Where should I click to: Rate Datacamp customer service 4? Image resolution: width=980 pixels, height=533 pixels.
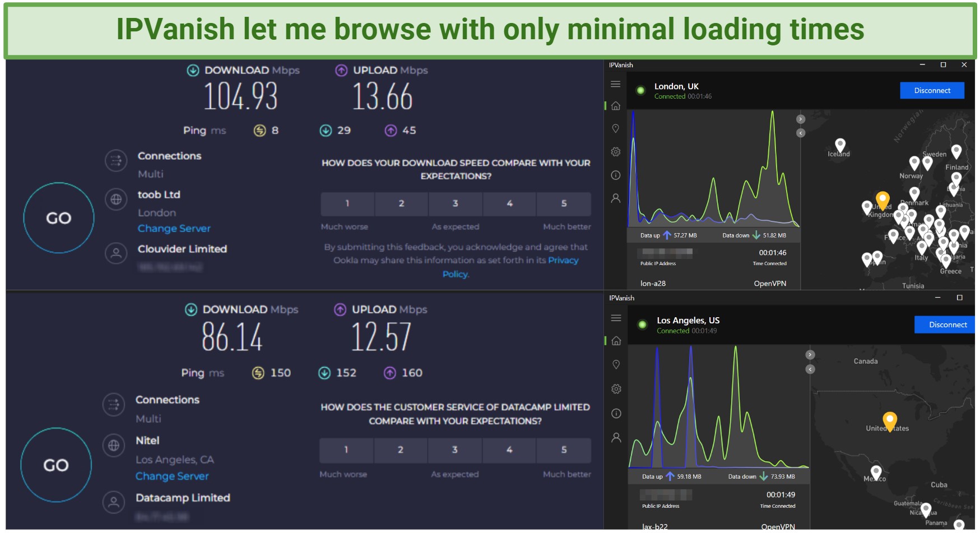[x=509, y=450]
